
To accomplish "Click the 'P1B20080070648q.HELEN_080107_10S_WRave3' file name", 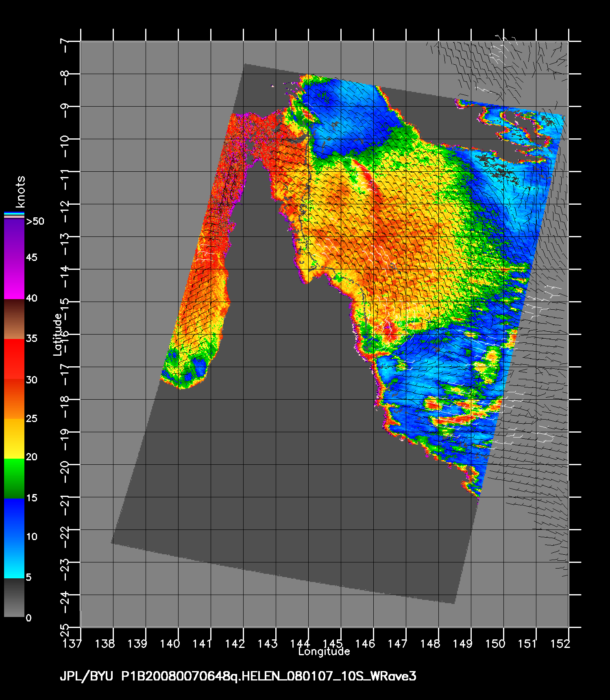I will pyautogui.click(x=269, y=676).
